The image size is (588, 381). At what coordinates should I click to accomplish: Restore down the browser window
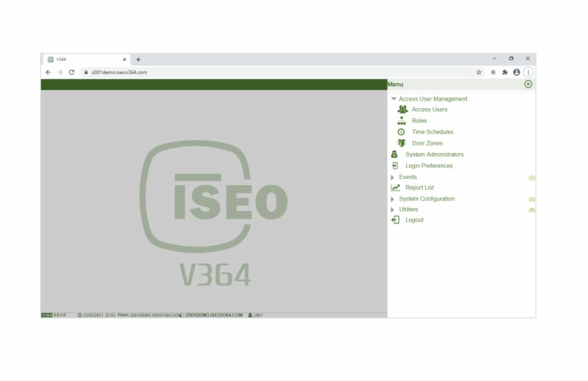click(511, 59)
